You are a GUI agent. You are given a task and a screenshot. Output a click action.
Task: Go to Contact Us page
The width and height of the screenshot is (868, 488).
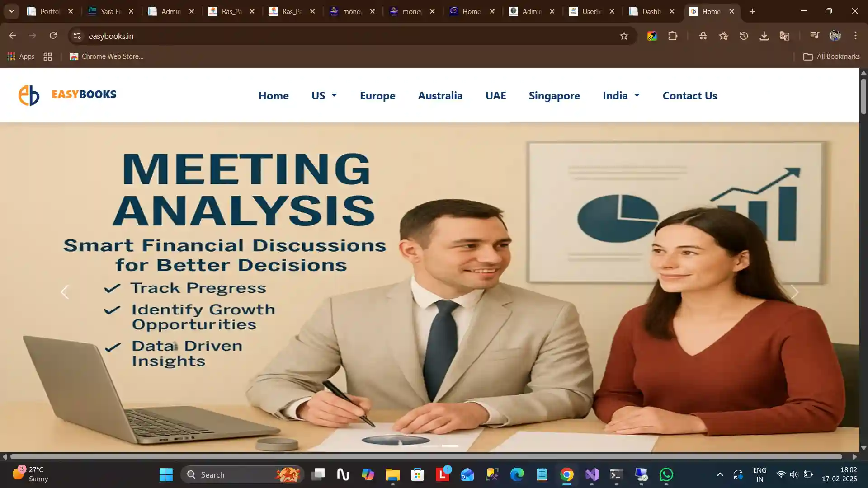click(689, 95)
